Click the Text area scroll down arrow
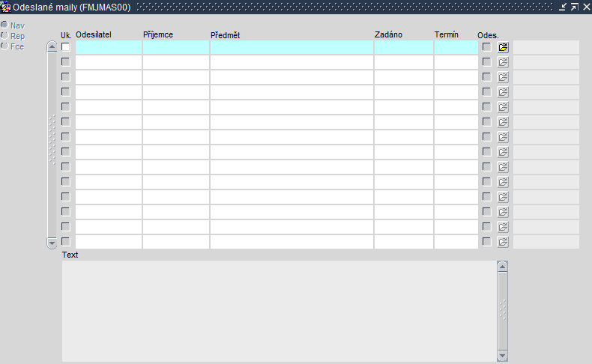Image resolution: width=592 pixels, height=364 pixels. coord(503,355)
